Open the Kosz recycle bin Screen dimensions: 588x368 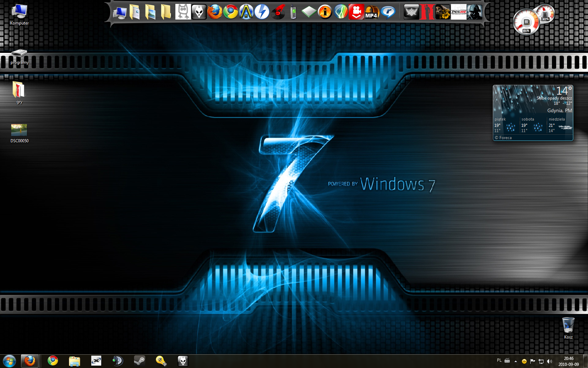pyautogui.click(x=568, y=328)
